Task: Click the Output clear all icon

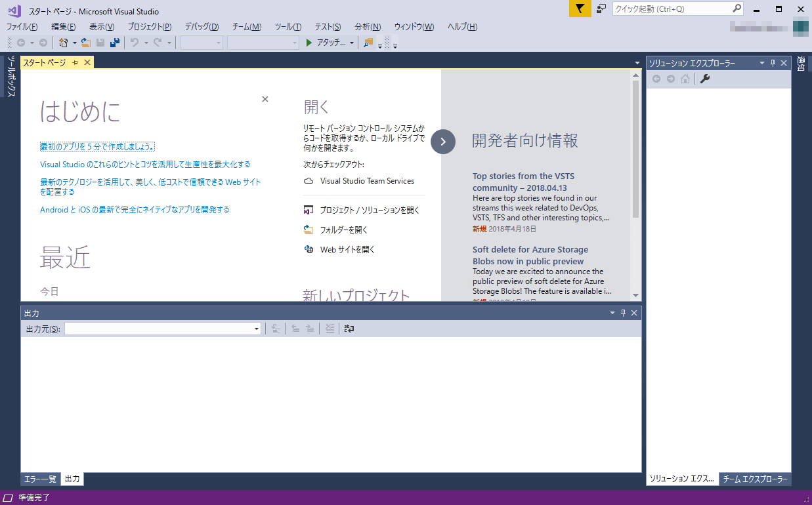Action: click(330, 329)
